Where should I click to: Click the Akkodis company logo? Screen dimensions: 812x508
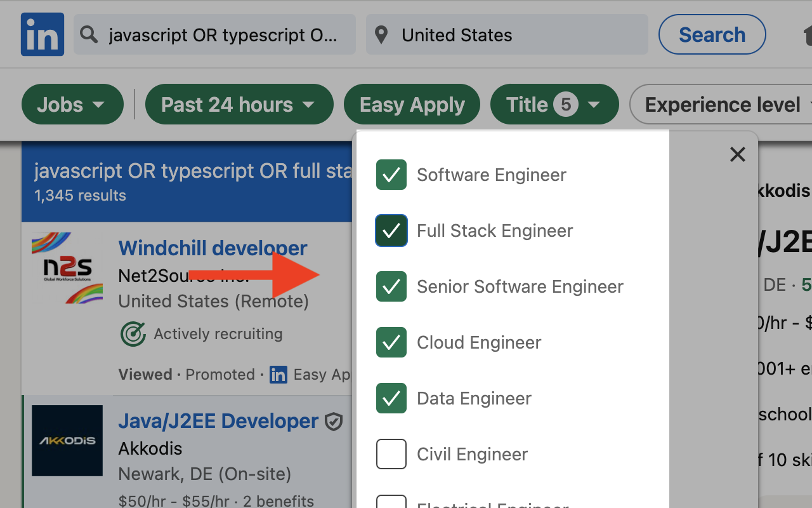pos(67,441)
